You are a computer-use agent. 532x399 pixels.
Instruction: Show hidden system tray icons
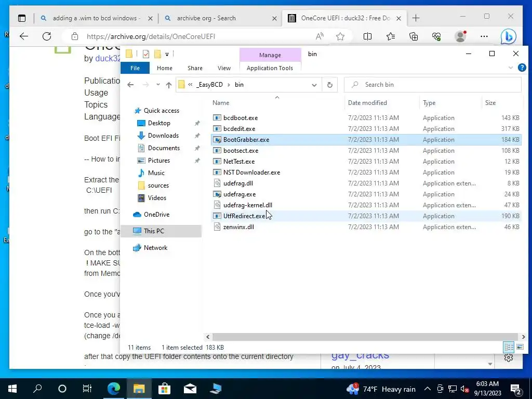click(x=428, y=389)
